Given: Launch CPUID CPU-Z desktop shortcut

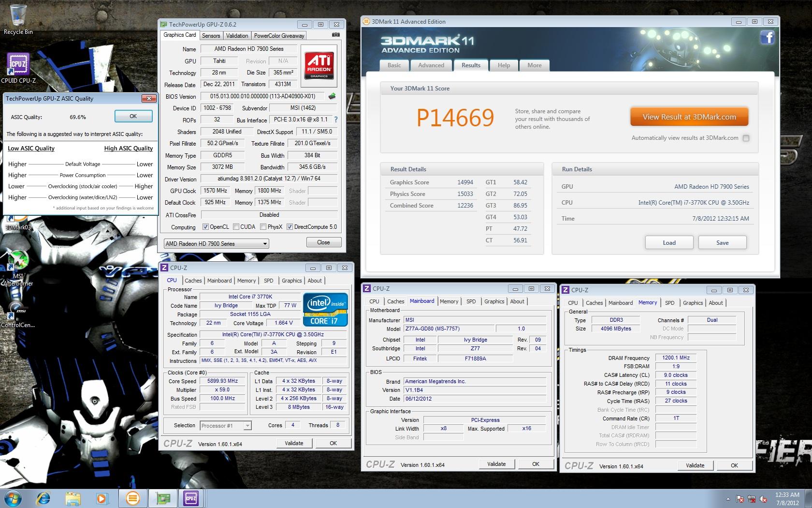Looking at the screenshot, I should click(x=18, y=68).
